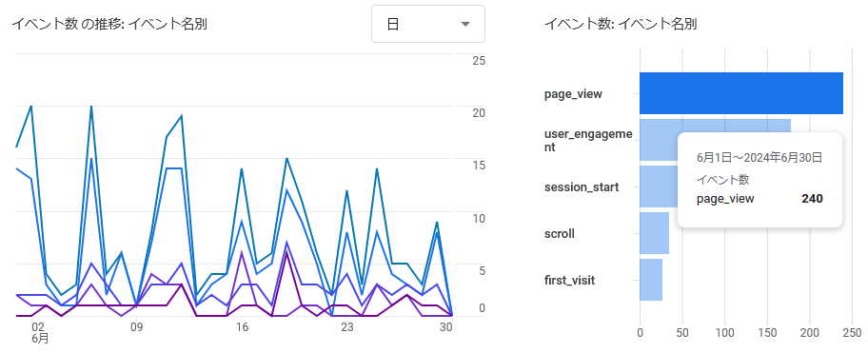Screen dimensions: 868x353
Task: Click the first_visit label
Action: pos(569,281)
